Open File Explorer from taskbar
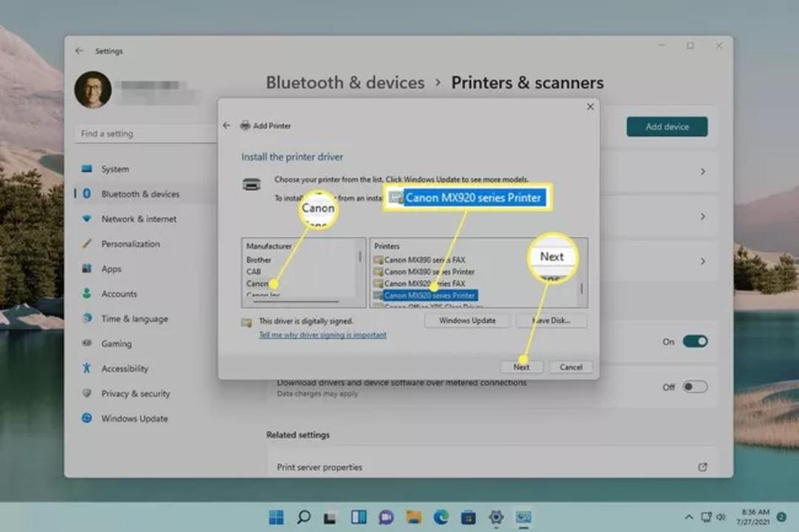Viewport: 799px width, 532px height. [x=414, y=518]
